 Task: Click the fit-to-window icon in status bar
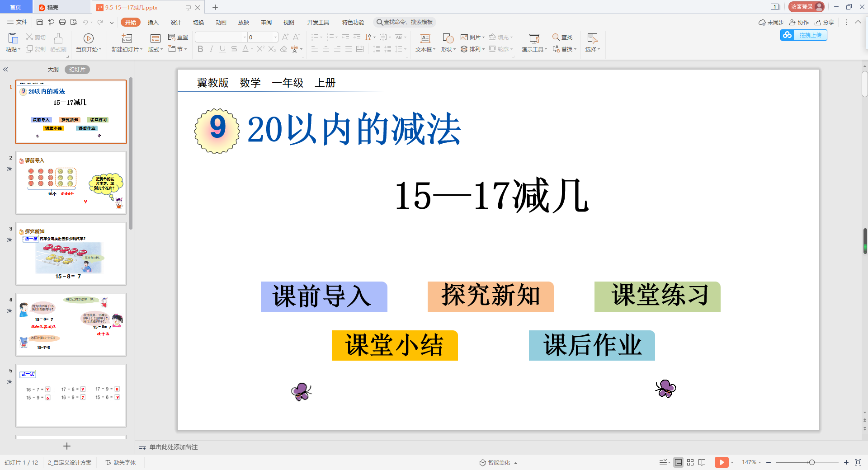(x=858, y=462)
